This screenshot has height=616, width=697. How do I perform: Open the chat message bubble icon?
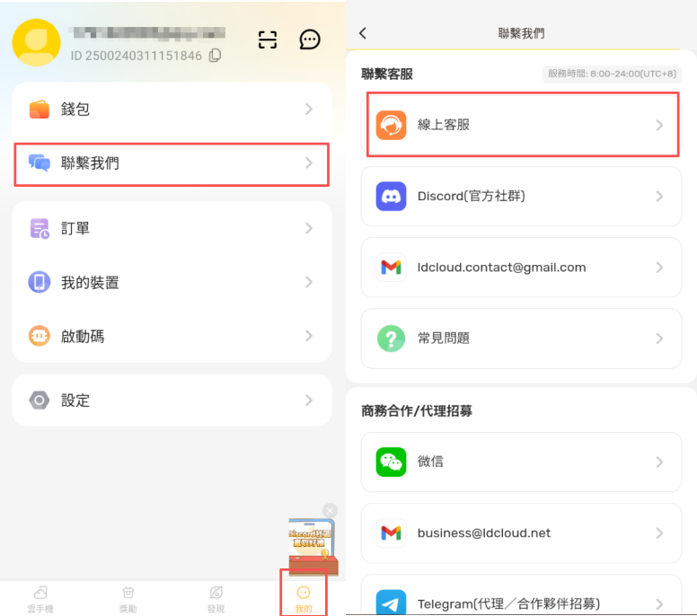tap(310, 40)
